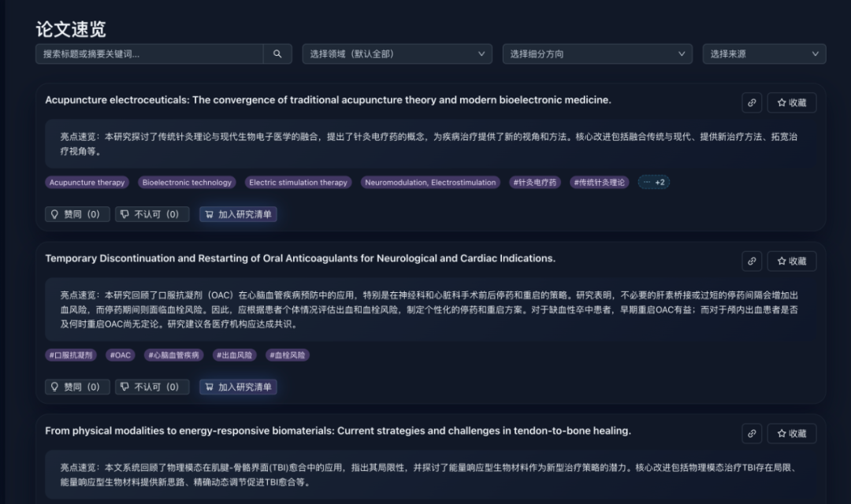Click the search magnifier icon button

[x=277, y=54]
